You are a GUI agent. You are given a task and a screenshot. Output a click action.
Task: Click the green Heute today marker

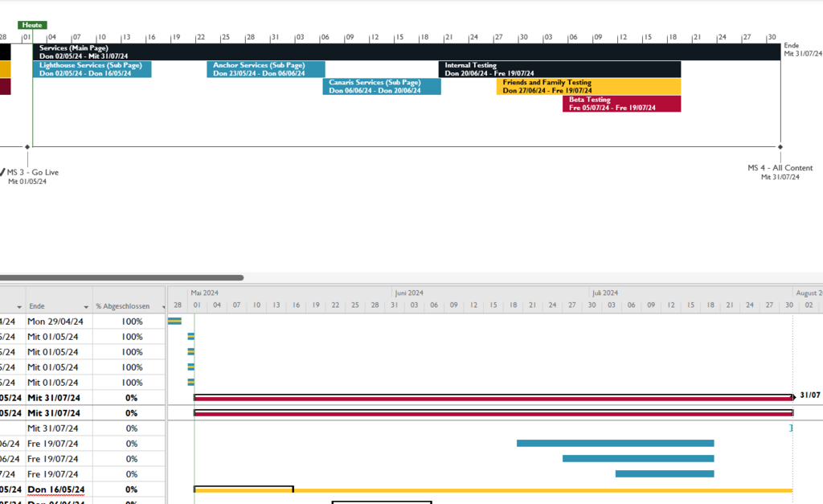pos(32,26)
